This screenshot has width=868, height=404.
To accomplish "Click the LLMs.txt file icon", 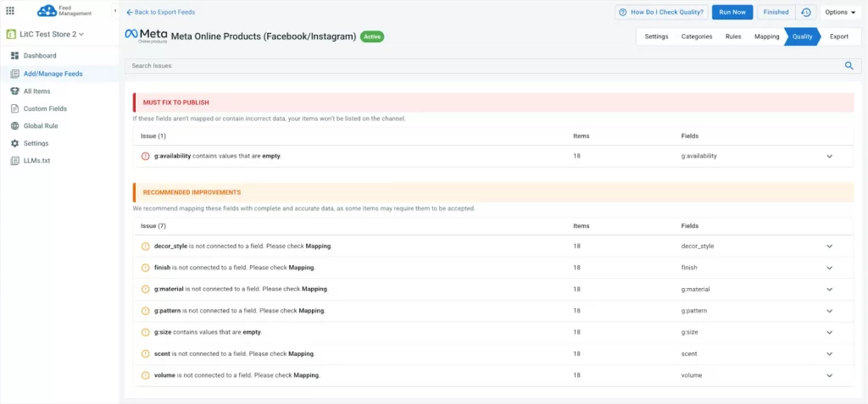I will (15, 160).
